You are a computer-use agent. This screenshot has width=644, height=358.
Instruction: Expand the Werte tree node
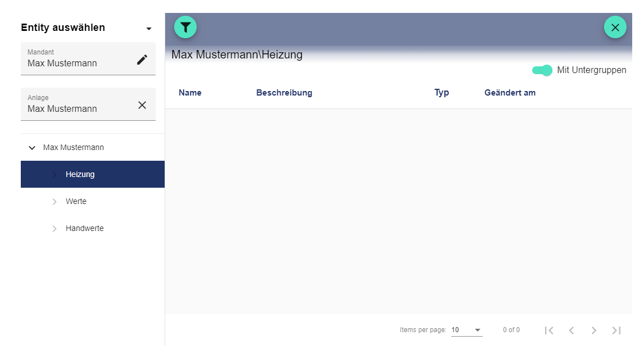pyautogui.click(x=55, y=201)
